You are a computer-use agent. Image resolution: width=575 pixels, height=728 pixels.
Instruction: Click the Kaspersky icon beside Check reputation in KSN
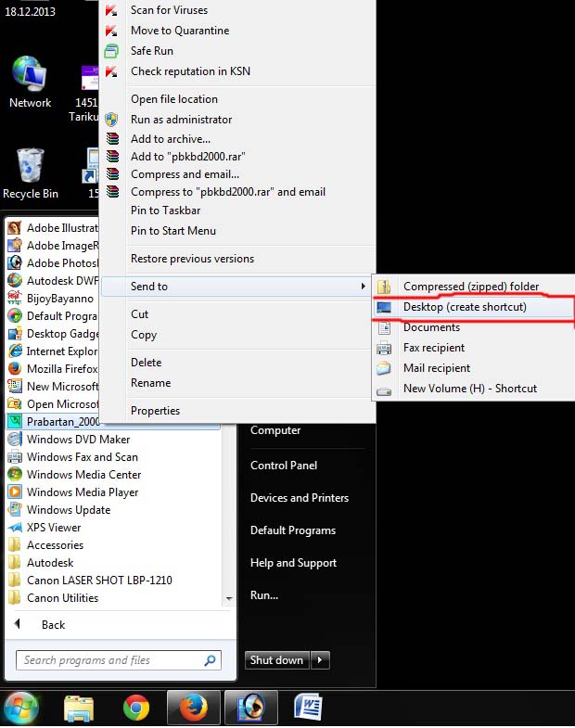coord(111,71)
